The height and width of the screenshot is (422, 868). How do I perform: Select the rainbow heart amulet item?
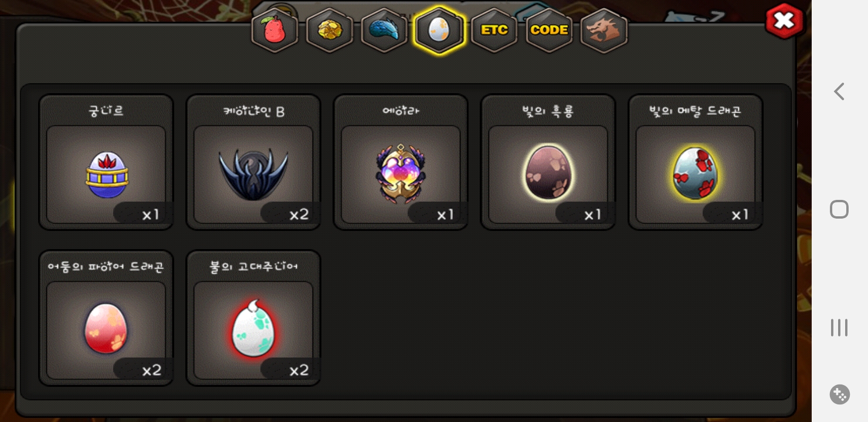click(401, 173)
